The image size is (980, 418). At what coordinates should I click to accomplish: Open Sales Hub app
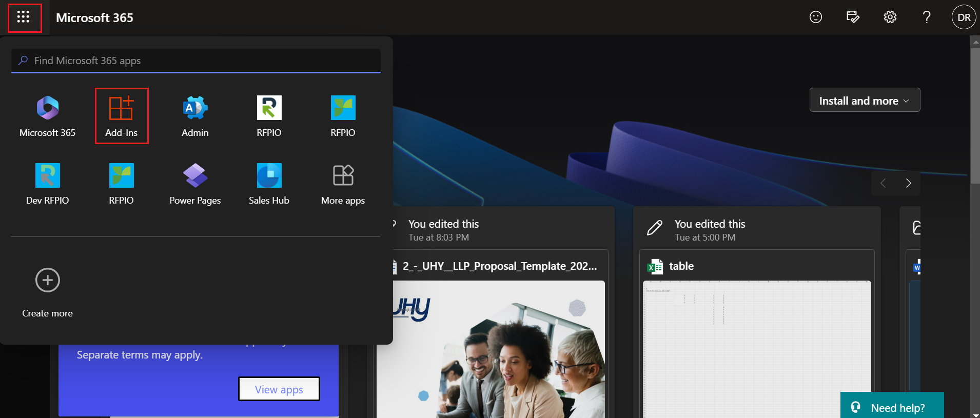tap(269, 184)
